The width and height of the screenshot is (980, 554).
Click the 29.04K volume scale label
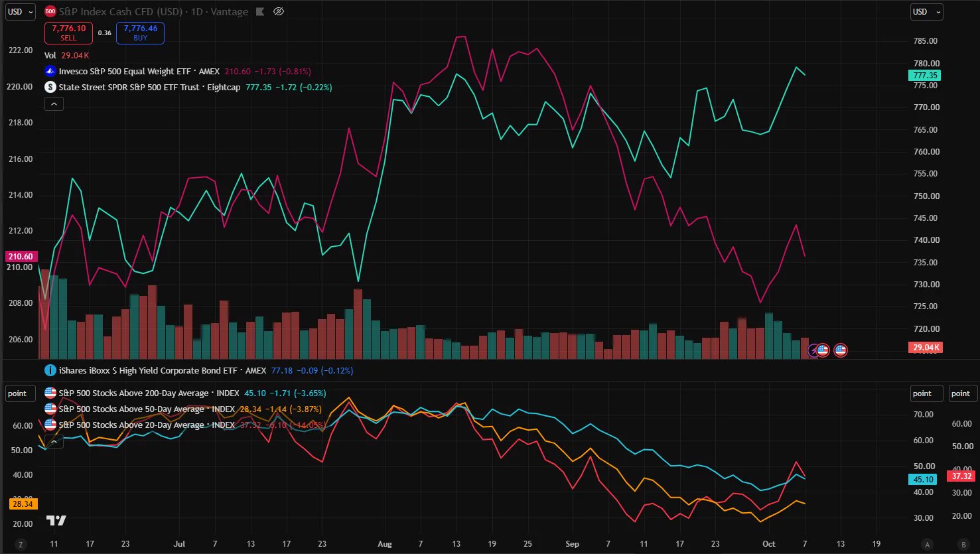click(925, 348)
